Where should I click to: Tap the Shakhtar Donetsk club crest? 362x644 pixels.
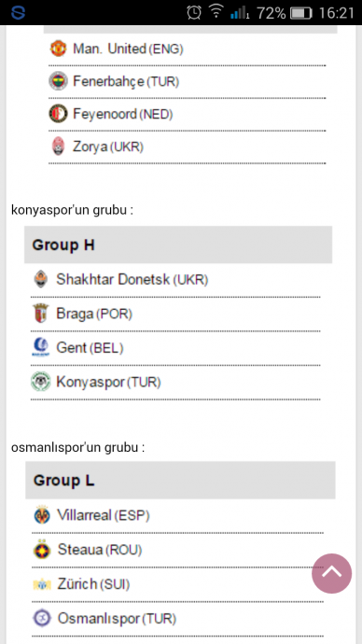coord(41,279)
